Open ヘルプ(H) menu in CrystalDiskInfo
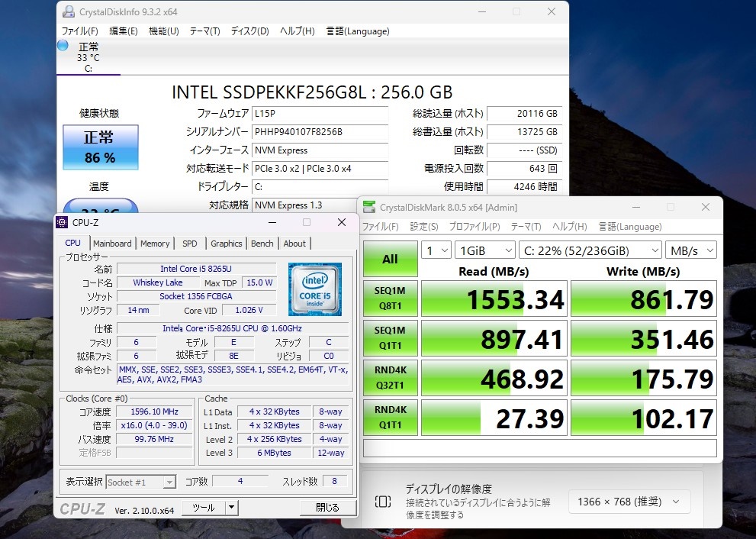Viewport: 756px width, 539px height. click(297, 31)
